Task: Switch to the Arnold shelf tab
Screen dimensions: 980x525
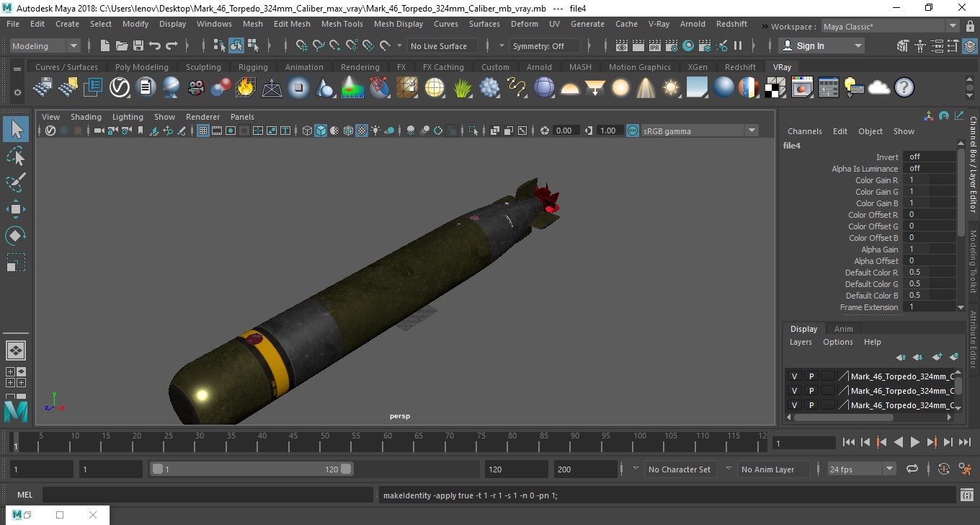Action: point(539,67)
